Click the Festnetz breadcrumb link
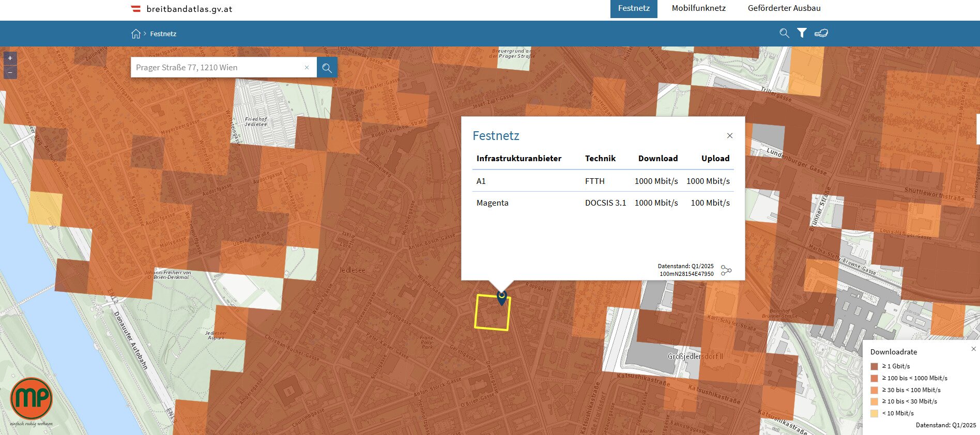Viewport: 980px width, 435px height. click(x=163, y=34)
